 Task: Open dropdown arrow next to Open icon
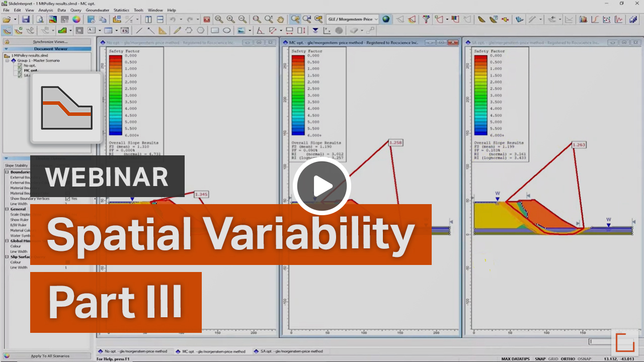tap(16, 19)
